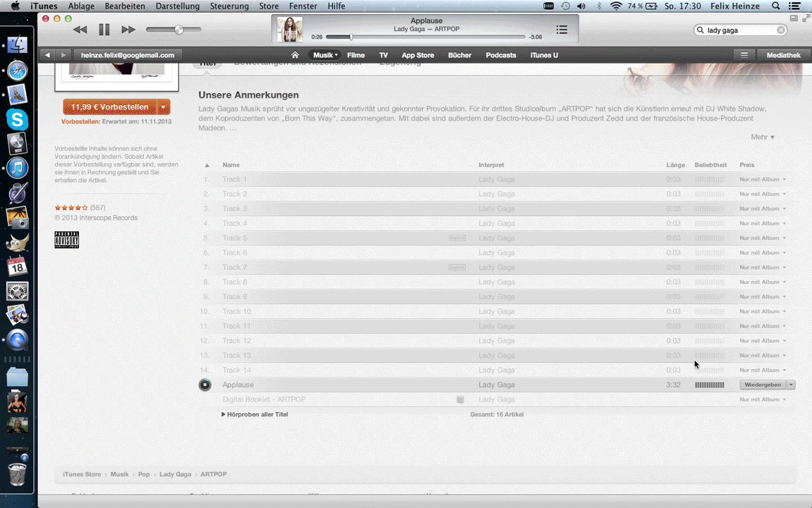Click the volume icon in menu bar
The width and height of the screenshot is (812, 508).
(582, 6)
